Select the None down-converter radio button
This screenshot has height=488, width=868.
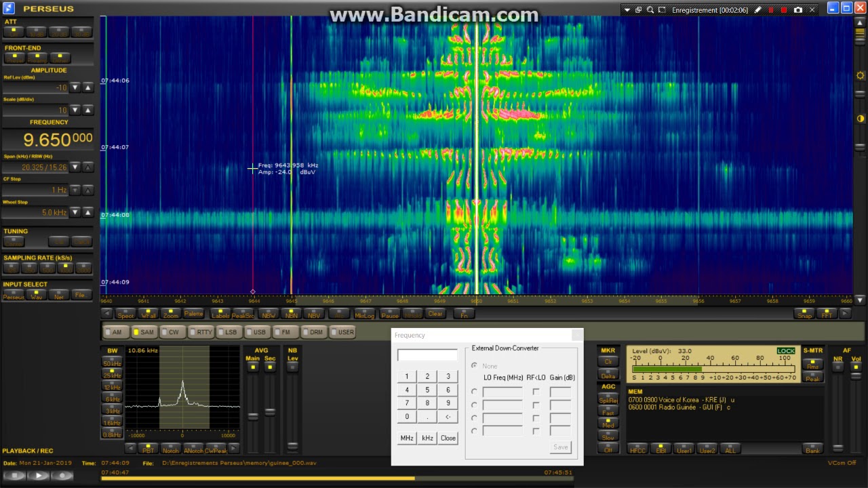click(x=474, y=365)
